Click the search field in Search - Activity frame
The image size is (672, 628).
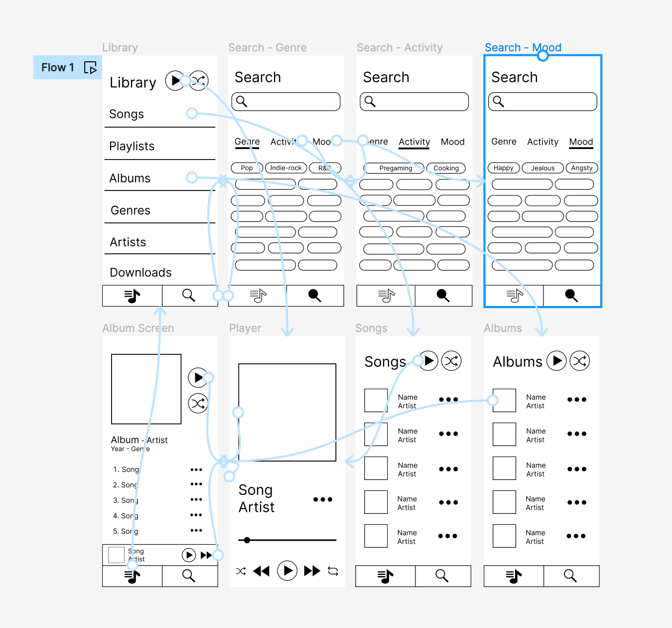pos(414,102)
